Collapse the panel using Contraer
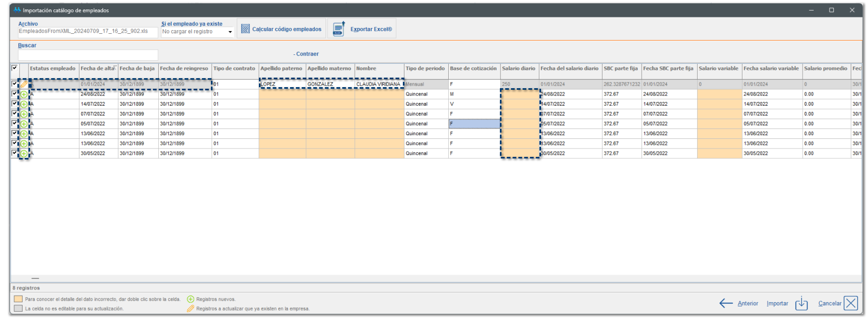868x319 pixels. point(306,54)
